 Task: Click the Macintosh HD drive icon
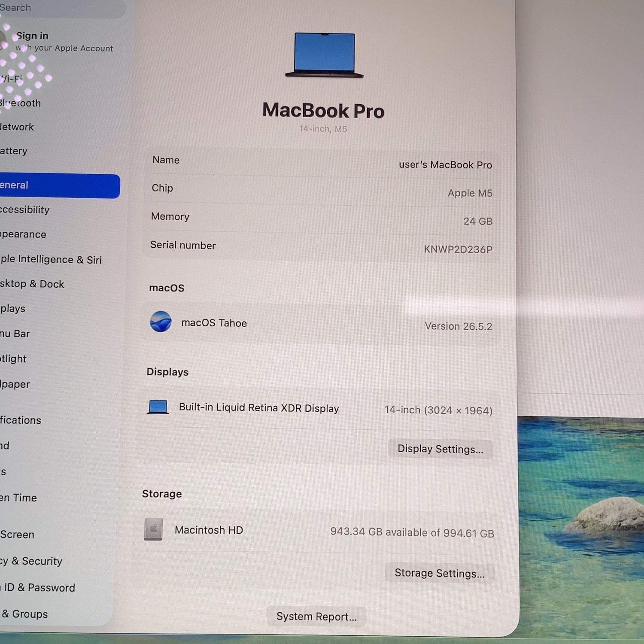[153, 529]
